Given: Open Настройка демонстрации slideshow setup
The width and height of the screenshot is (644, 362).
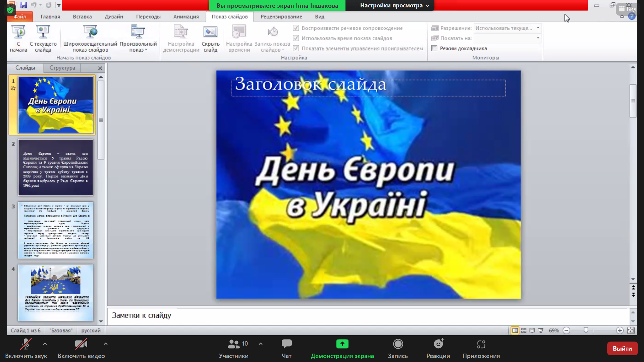Looking at the screenshot, I should pos(181,39).
